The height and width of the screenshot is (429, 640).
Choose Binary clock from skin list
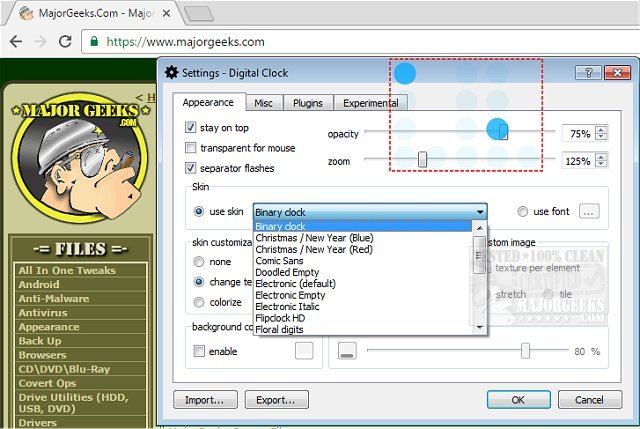pos(362,226)
